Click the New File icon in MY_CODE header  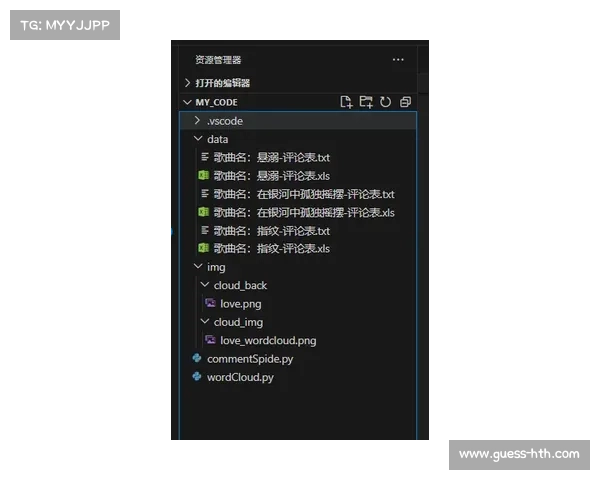(346, 102)
